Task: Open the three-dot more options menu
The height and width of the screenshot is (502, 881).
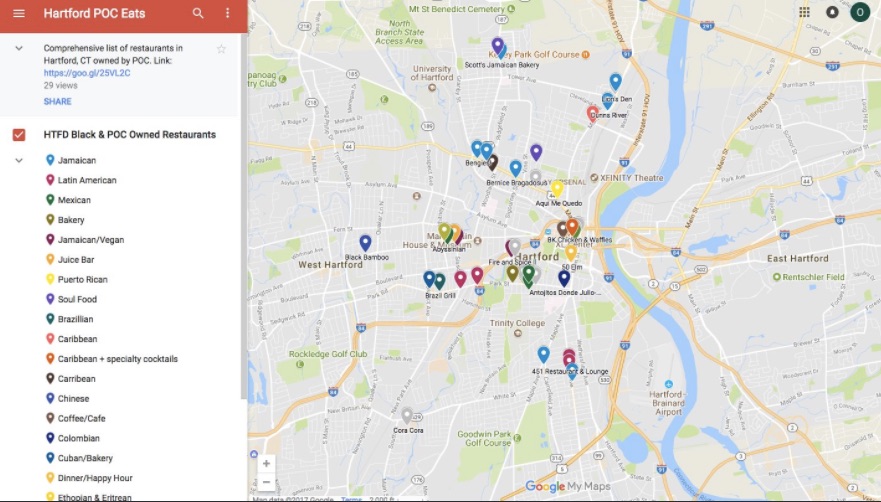Action: (228, 13)
